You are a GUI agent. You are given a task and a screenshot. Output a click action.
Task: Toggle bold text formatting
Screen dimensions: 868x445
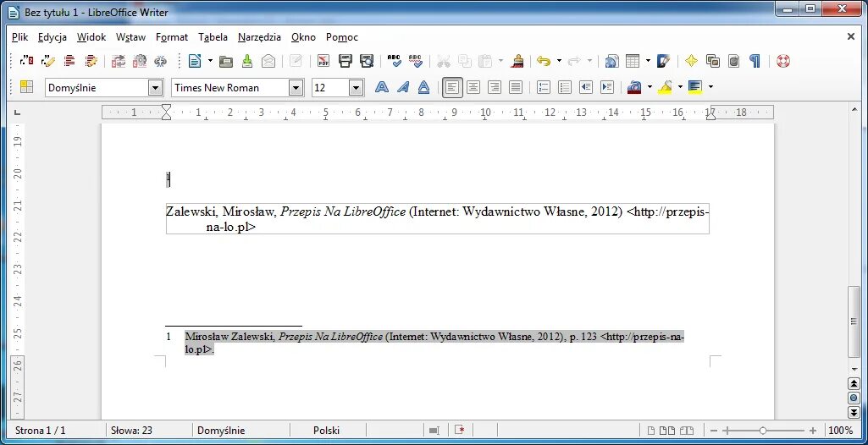click(381, 87)
